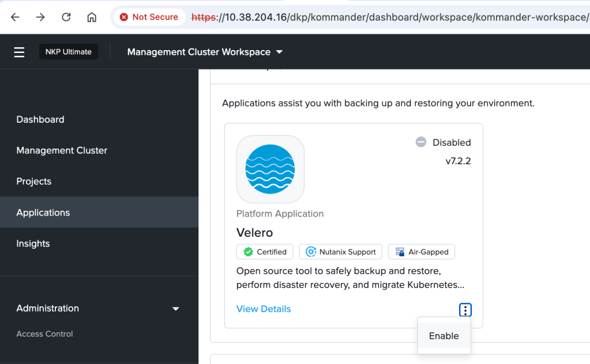Click the three-dot menu on Velero card
This screenshot has height=364, width=590.
465,310
